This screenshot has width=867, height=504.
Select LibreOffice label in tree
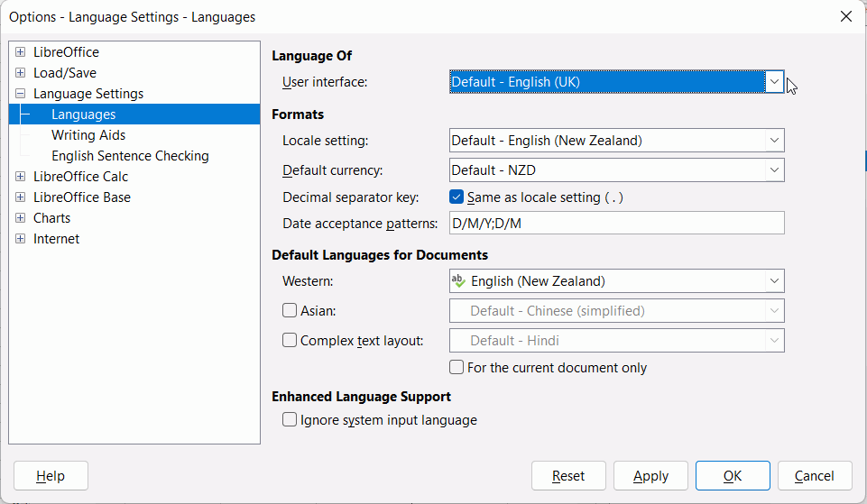click(x=67, y=52)
